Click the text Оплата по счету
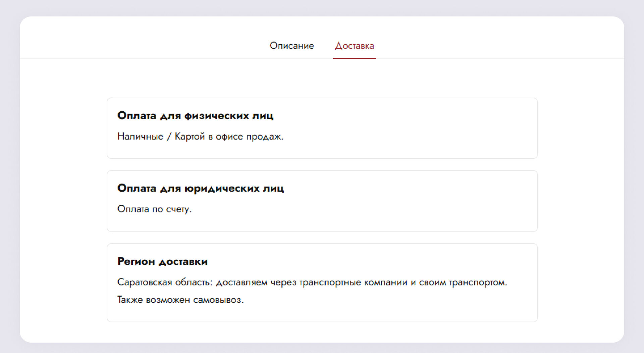Image resolution: width=644 pixels, height=353 pixels. pos(154,209)
